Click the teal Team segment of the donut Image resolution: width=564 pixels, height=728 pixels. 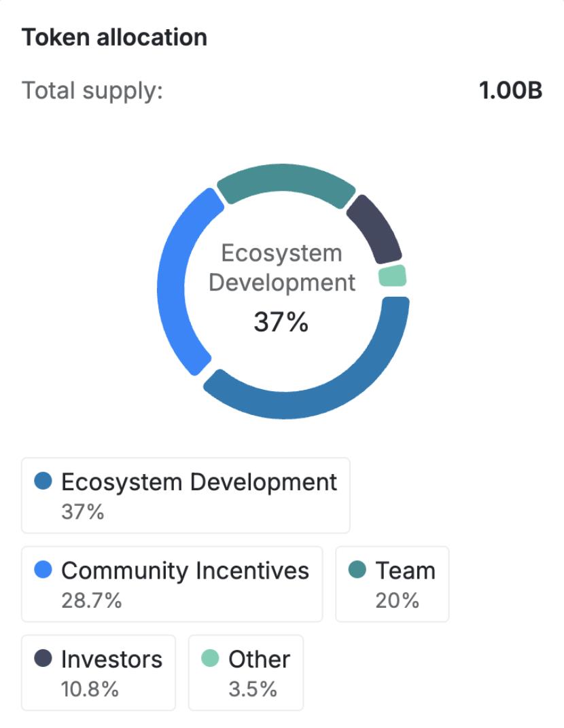point(285,180)
